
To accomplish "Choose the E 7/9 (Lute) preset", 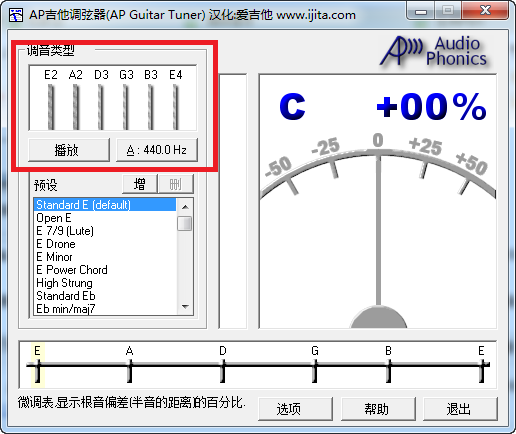I will pyautogui.click(x=105, y=231).
